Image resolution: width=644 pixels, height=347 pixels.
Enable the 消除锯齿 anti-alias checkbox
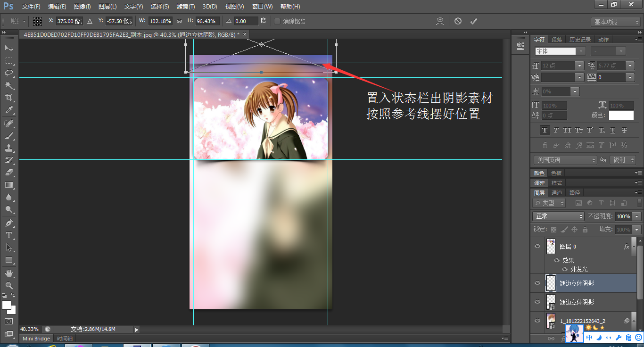277,21
